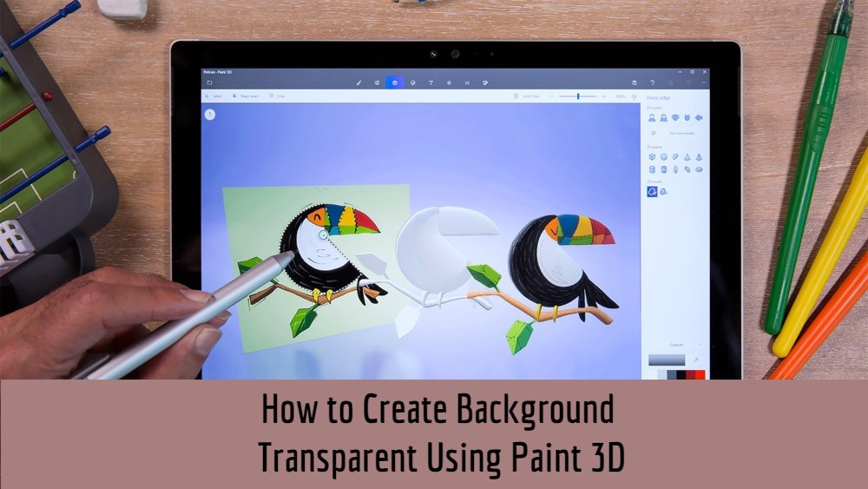Select the Text tool

(431, 83)
